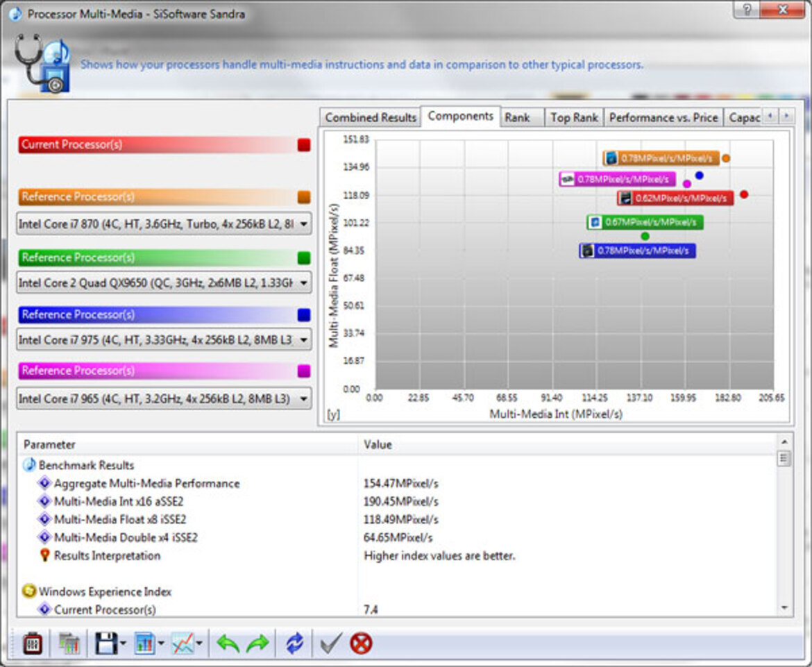Click the floppy disk save icon

point(106,643)
